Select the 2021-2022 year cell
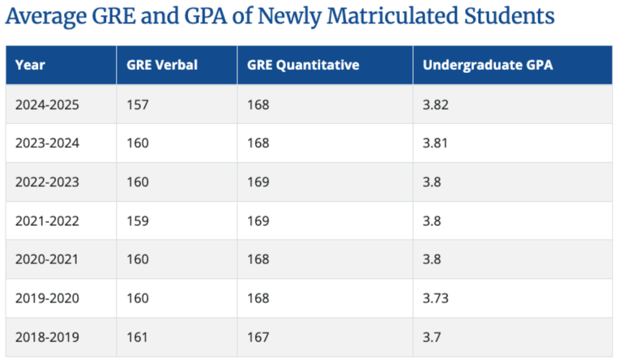The height and width of the screenshot is (364, 619). point(47,221)
